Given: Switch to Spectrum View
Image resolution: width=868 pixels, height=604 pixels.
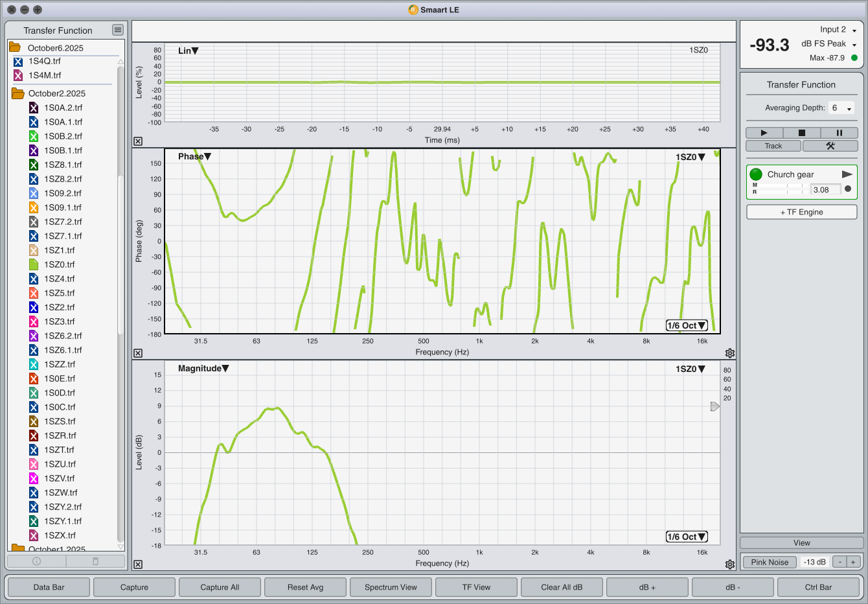Looking at the screenshot, I should click(391, 587).
